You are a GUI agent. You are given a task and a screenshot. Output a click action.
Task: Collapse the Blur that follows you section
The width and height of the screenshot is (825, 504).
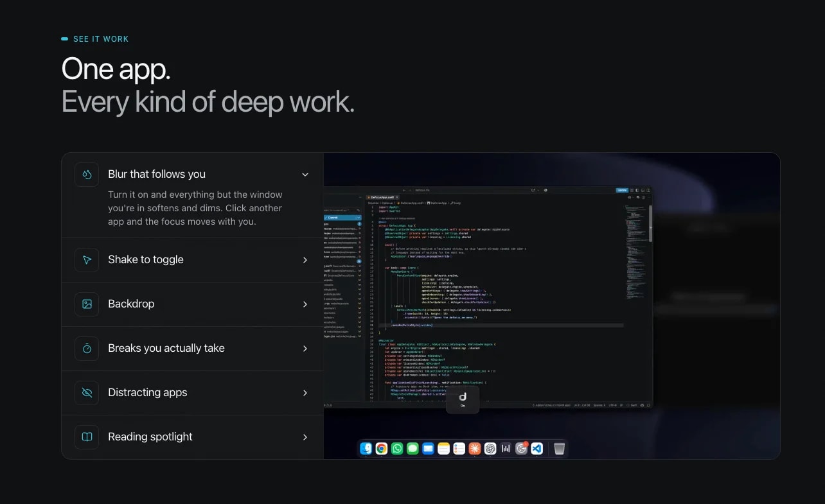pos(305,175)
